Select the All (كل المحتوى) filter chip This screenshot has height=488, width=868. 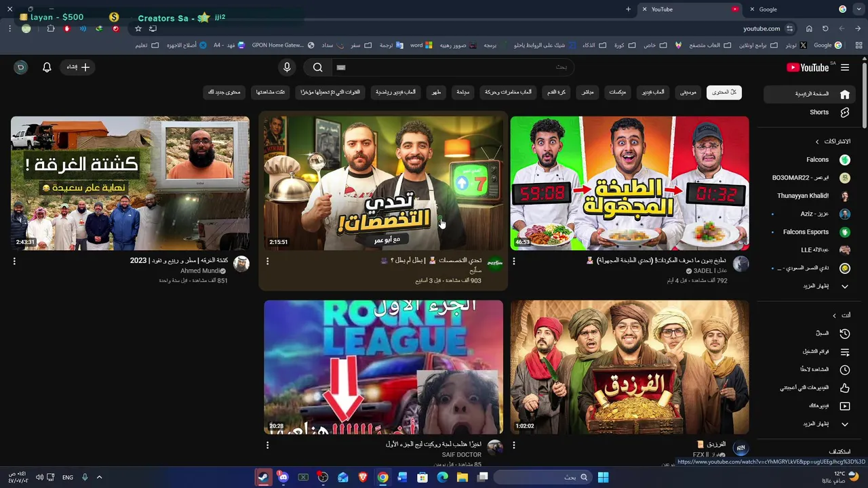click(724, 92)
